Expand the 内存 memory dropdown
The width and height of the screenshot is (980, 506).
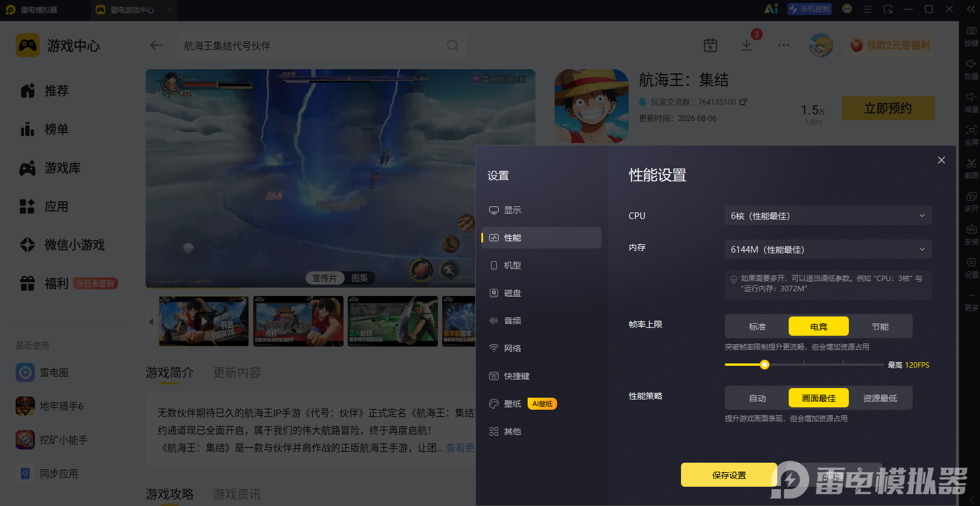coord(828,249)
